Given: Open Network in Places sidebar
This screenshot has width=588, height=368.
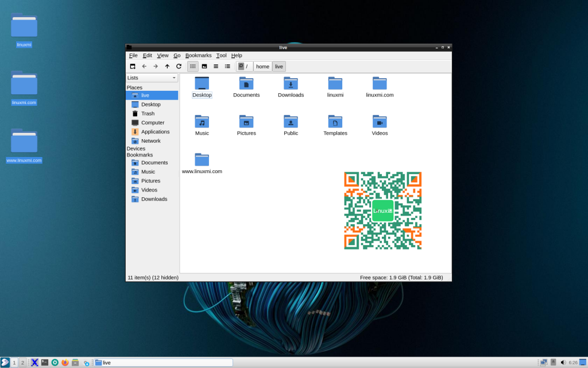Looking at the screenshot, I should [152, 141].
